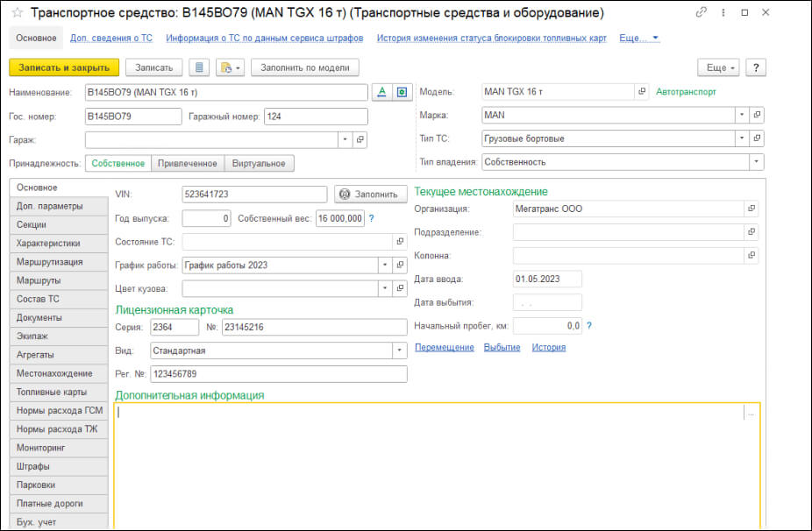The width and height of the screenshot is (812, 531).
Task: Open Подразделение record icon
Action: coord(751,232)
